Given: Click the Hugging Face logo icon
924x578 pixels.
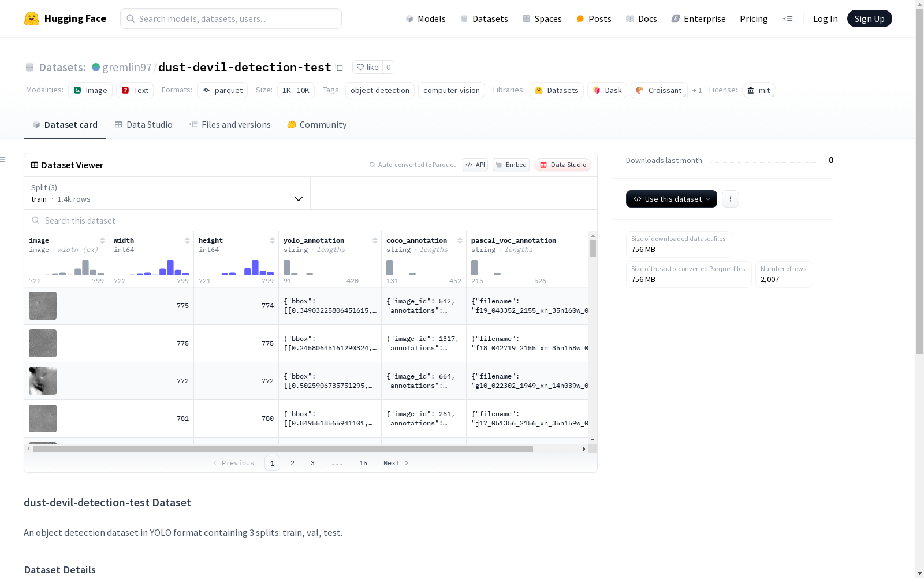Looking at the screenshot, I should point(32,18).
